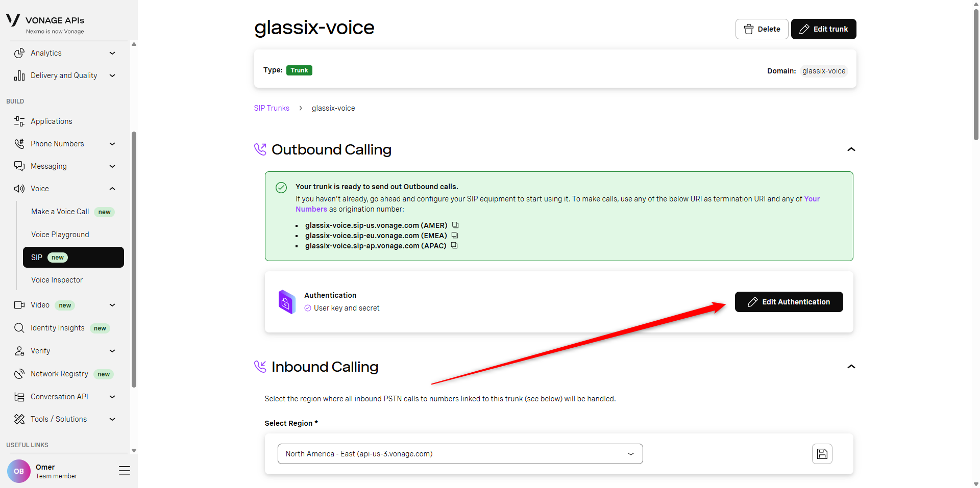Collapse the Outbound Calling section

tap(851, 149)
